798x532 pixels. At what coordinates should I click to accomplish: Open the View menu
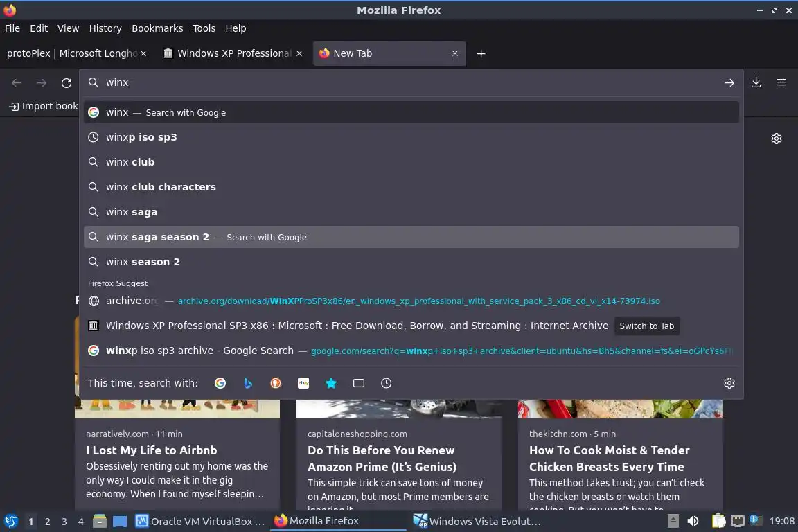click(68, 28)
